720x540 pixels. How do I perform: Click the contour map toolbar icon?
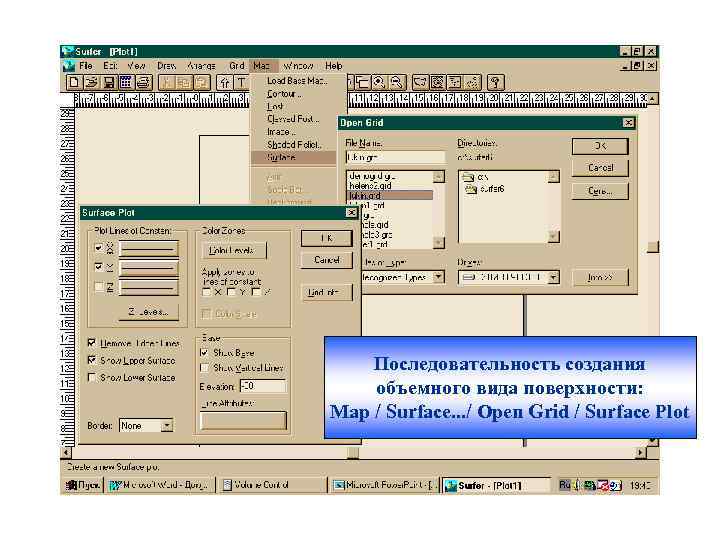point(420,83)
